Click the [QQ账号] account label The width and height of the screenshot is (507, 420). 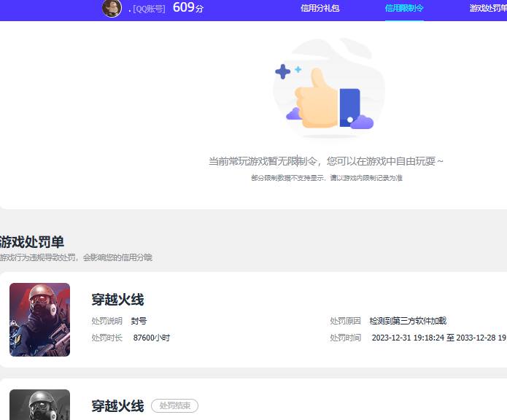pyautogui.click(x=149, y=9)
